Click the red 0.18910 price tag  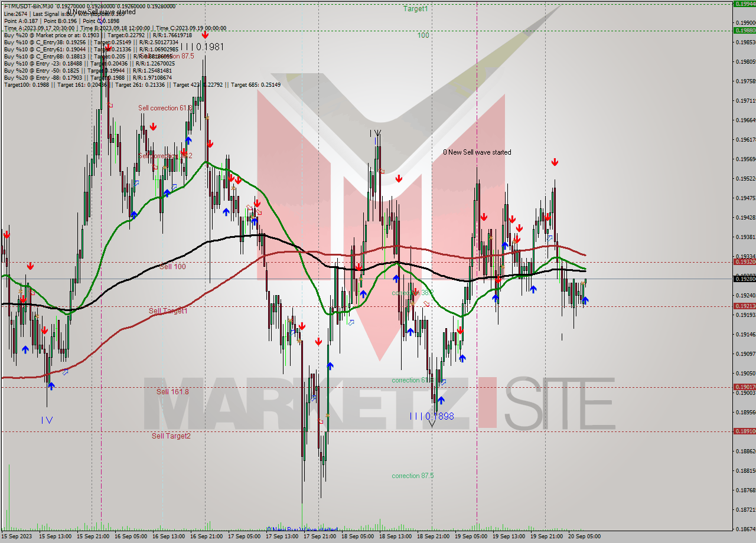pos(744,431)
